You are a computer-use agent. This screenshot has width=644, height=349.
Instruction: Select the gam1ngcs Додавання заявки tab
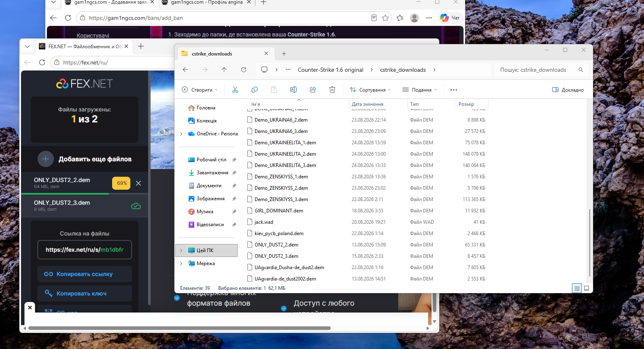[110, 2]
